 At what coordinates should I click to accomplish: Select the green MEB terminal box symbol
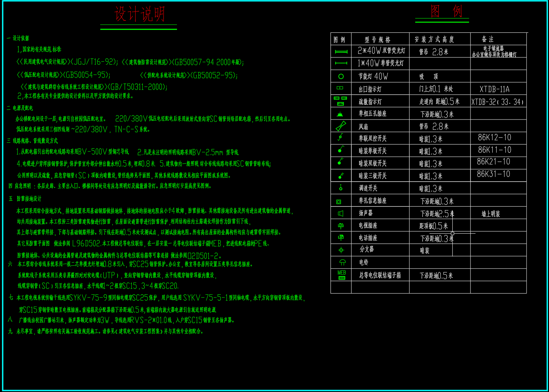pyautogui.click(x=342, y=275)
